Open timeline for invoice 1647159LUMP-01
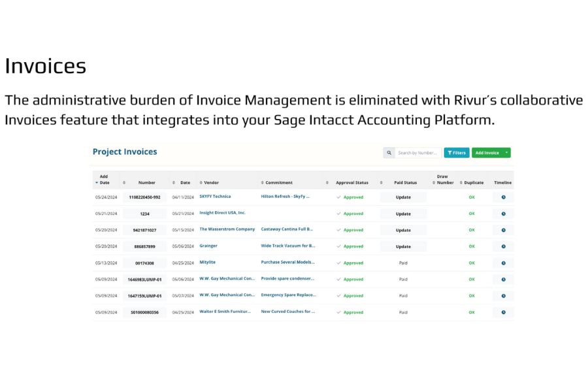This screenshot has height=392, width=588. click(x=503, y=296)
